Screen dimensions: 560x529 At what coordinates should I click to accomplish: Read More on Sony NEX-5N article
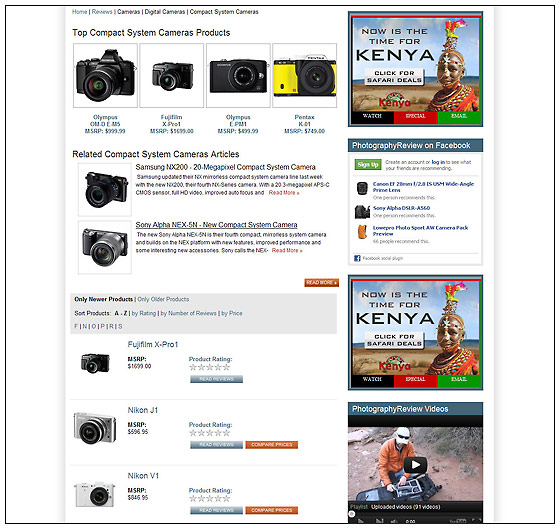tap(287, 251)
